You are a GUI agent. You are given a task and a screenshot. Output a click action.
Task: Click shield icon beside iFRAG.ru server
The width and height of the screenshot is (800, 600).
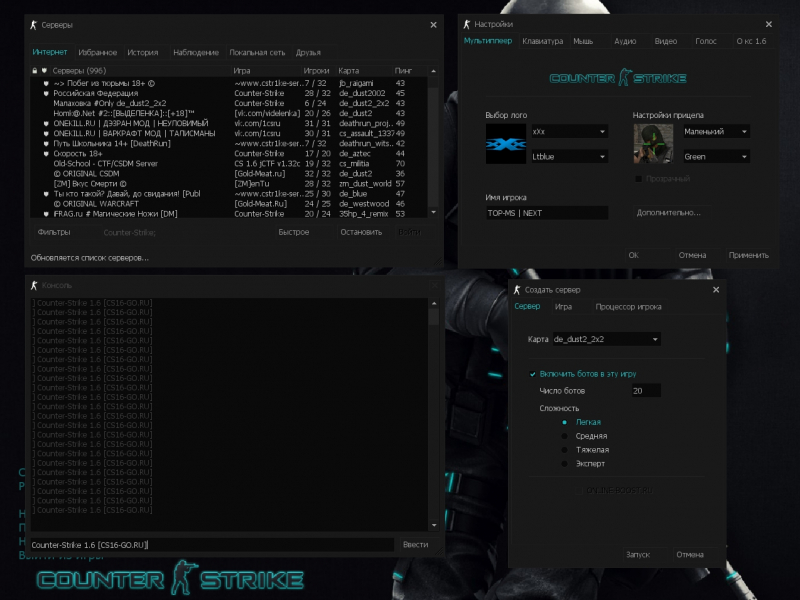click(x=46, y=214)
